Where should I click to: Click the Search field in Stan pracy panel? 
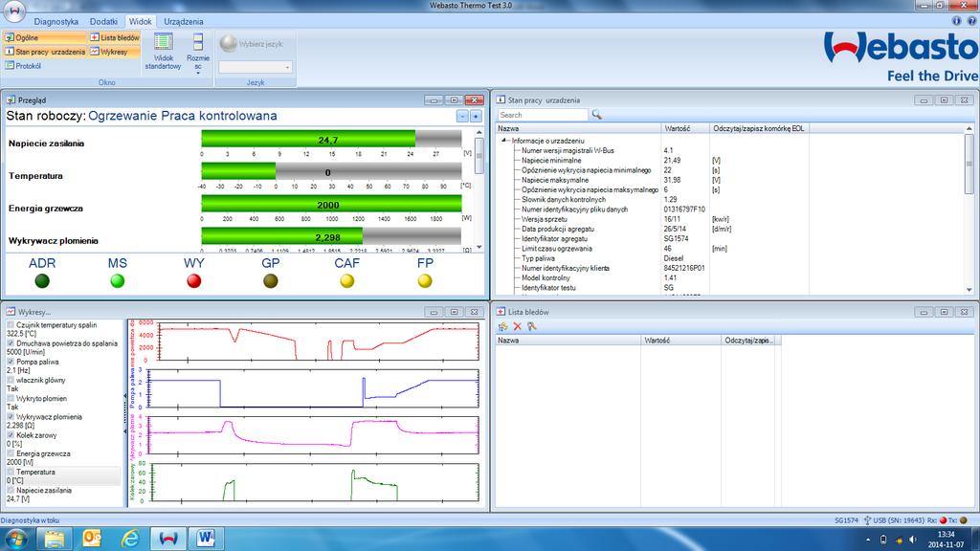(543, 115)
